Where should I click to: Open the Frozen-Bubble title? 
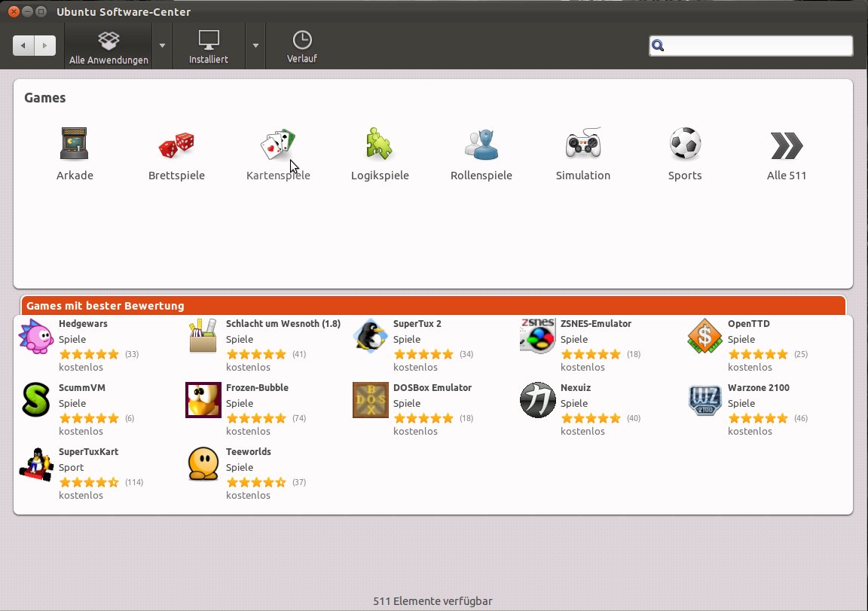(257, 388)
